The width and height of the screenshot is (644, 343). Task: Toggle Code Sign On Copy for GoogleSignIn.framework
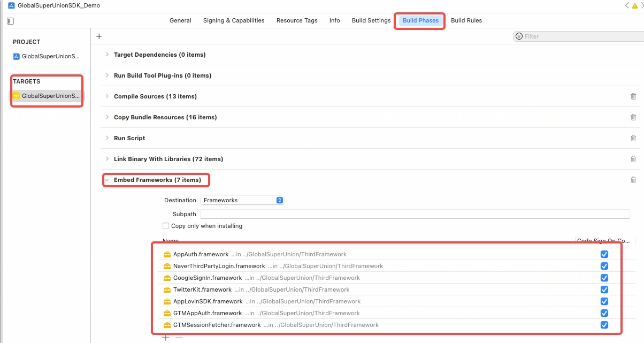(x=604, y=278)
